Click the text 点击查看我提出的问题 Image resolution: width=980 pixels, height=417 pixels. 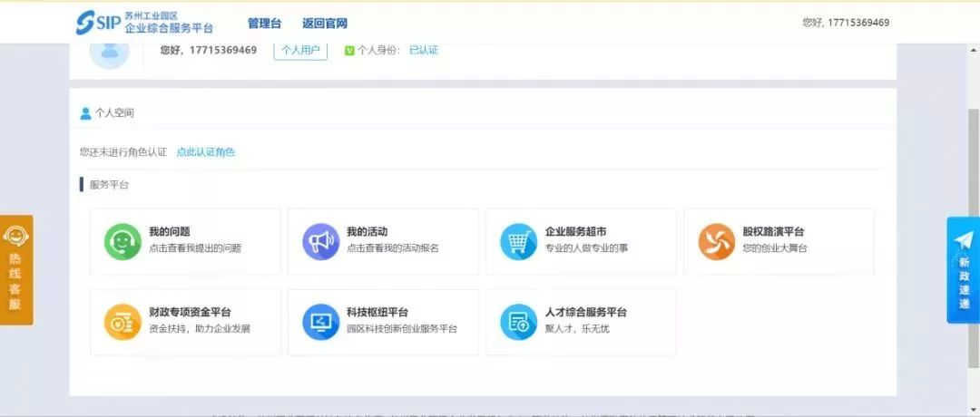click(195, 248)
